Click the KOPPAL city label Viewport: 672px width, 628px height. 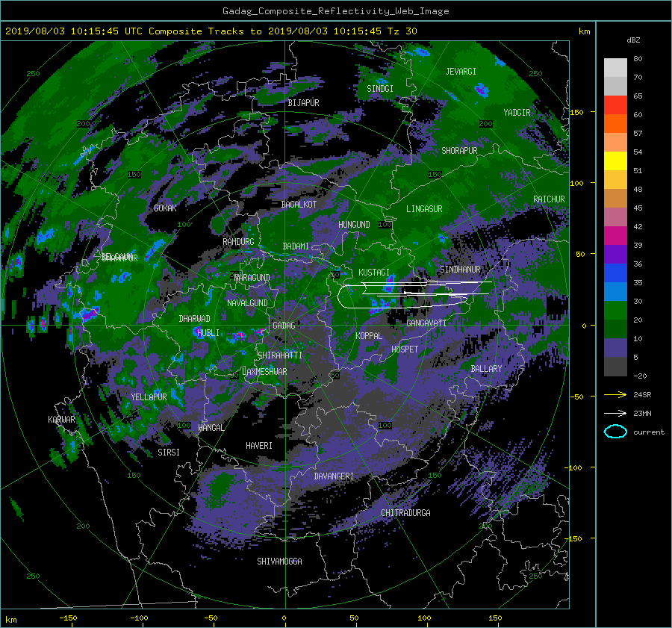(x=369, y=335)
